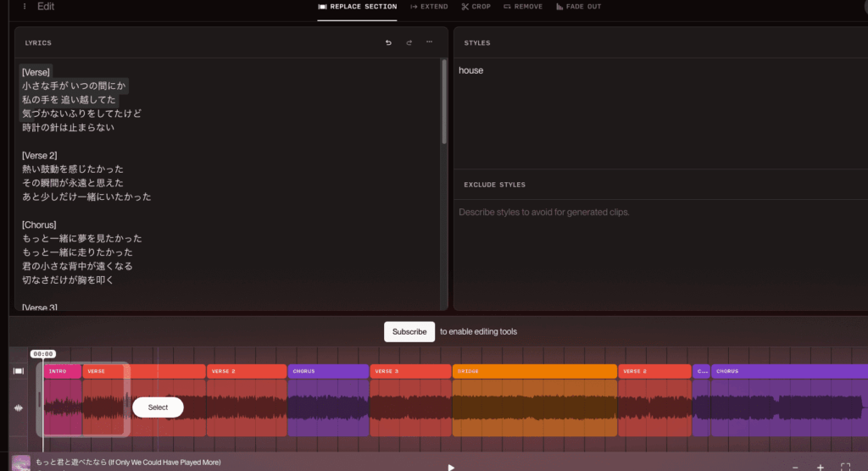Select the Intro section label
Screen dimensions: 868x471
point(63,371)
